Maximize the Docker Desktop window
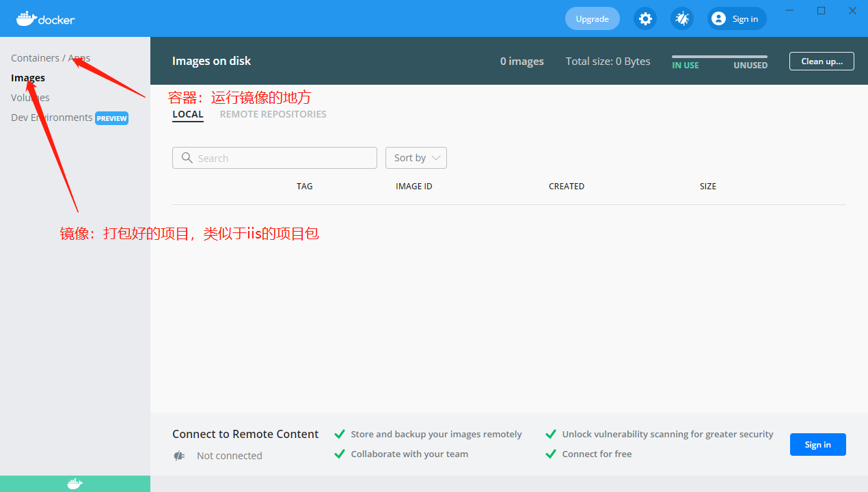This screenshot has height=492, width=868. [822, 11]
